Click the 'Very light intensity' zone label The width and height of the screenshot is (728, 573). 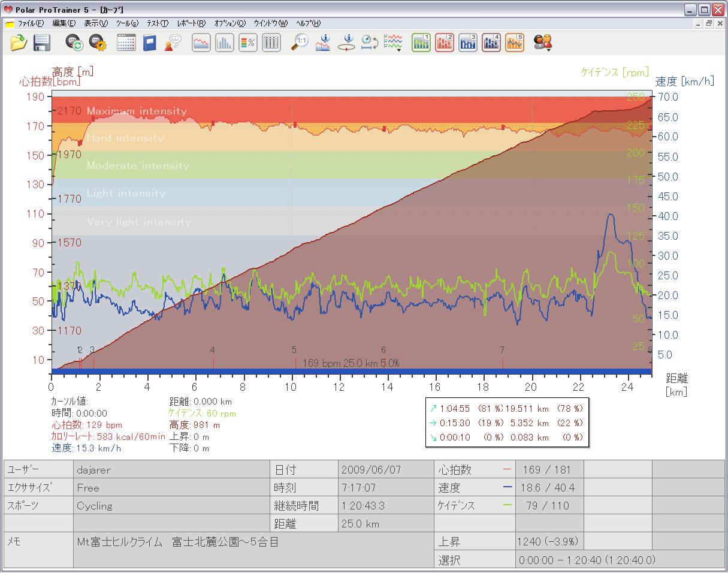[x=139, y=222]
